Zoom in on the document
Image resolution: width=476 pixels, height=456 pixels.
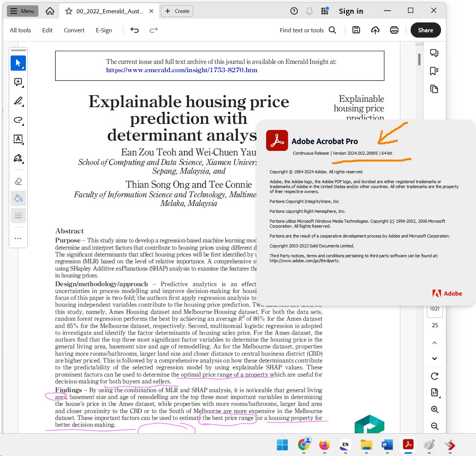pos(435,410)
